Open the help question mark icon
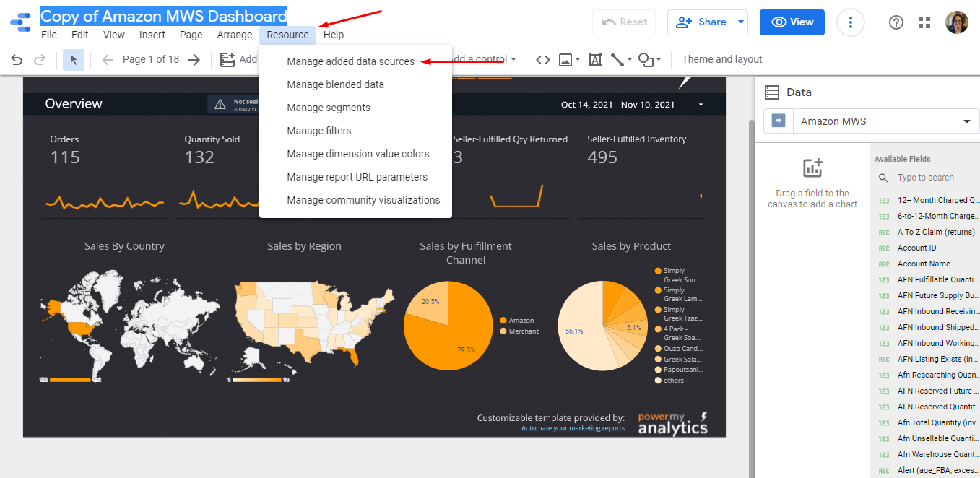This screenshot has height=478, width=980. tap(896, 22)
